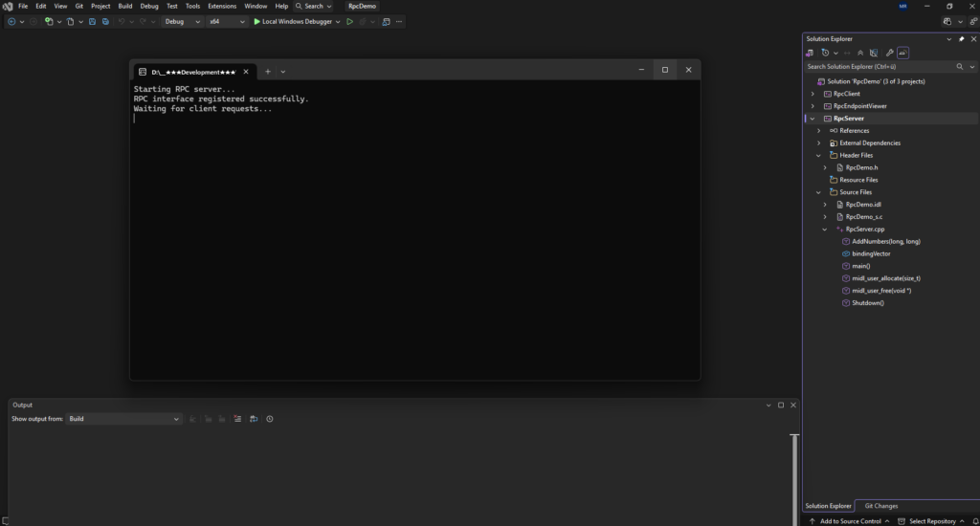Image resolution: width=980 pixels, height=526 pixels.
Task: Switch to Solution Explorer bottom tab
Action: tap(828, 506)
